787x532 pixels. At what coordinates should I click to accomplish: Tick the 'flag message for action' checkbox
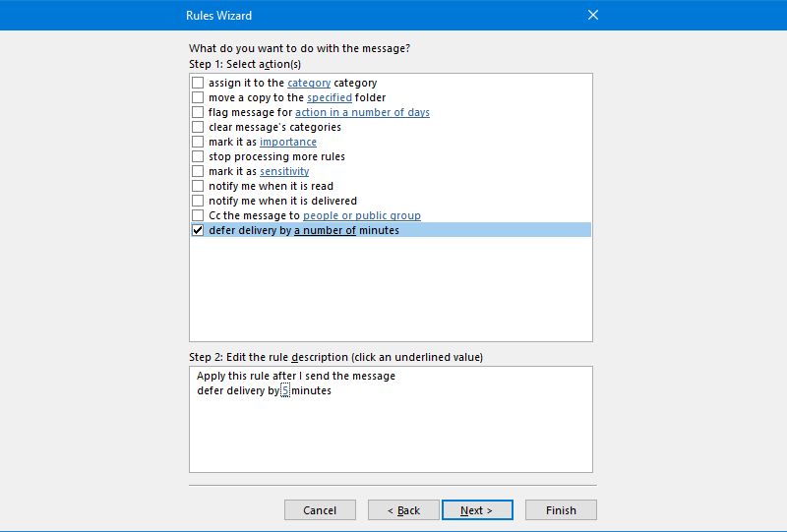[198, 113]
